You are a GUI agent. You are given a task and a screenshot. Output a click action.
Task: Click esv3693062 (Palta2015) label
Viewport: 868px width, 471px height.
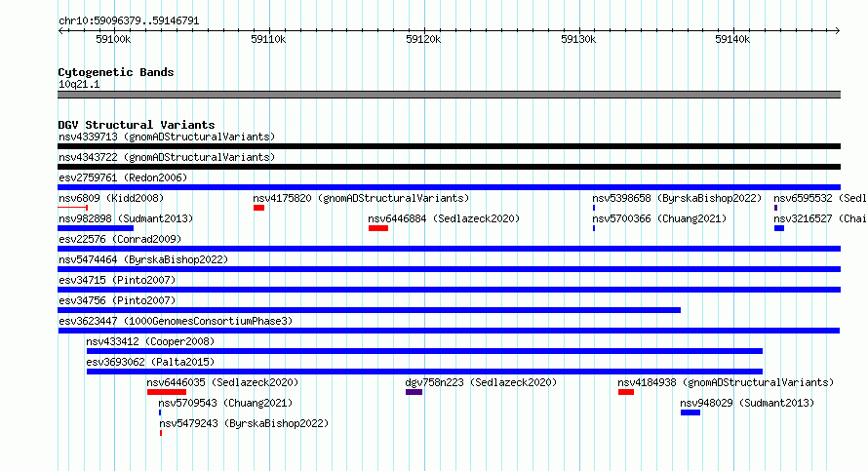(x=150, y=362)
